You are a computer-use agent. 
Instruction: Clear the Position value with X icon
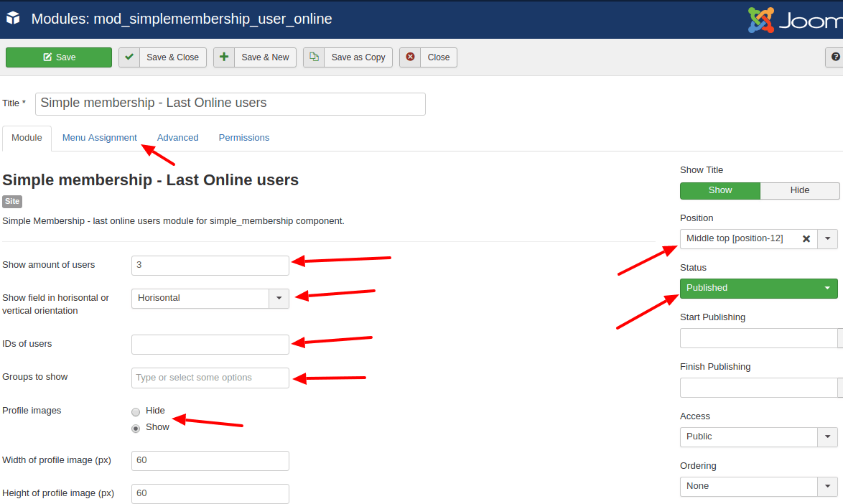[806, 239]
